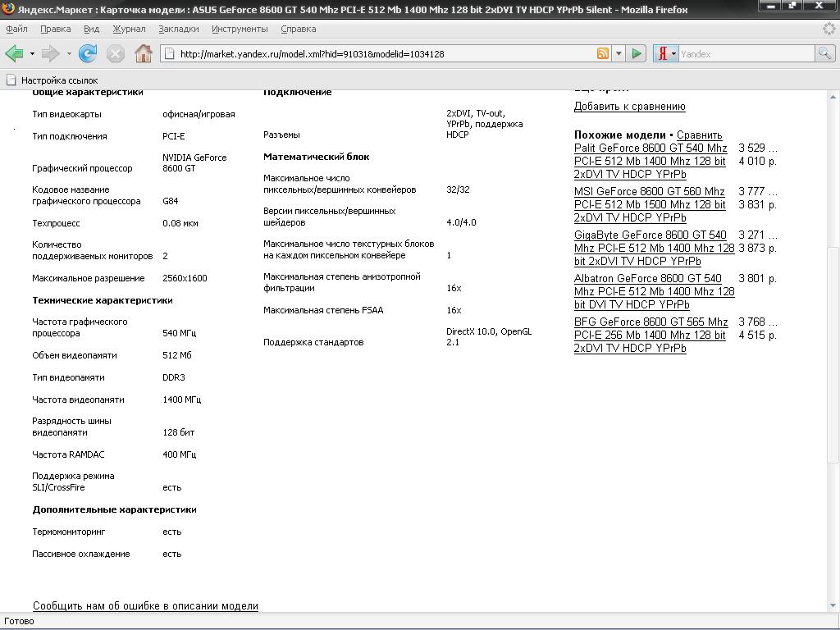Click the Yandex search engine icon
This screenshot has width=840, height=630.
[663, 53]
